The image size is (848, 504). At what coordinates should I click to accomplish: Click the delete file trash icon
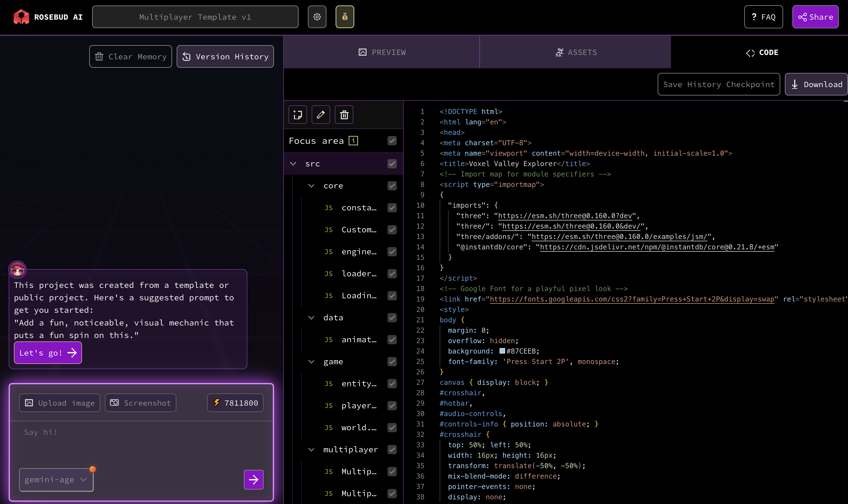pos(344,115)
